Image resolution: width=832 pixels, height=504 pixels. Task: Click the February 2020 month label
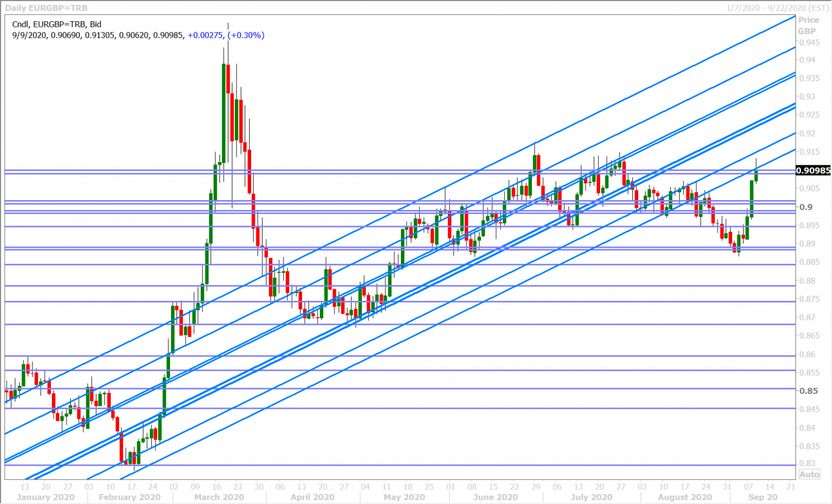129,497
